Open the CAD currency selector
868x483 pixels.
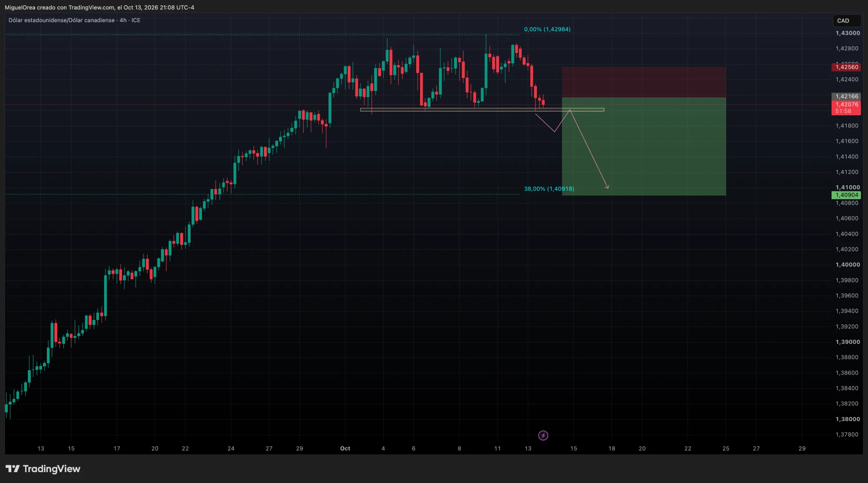pyautogui.click(x=846, y=20)
